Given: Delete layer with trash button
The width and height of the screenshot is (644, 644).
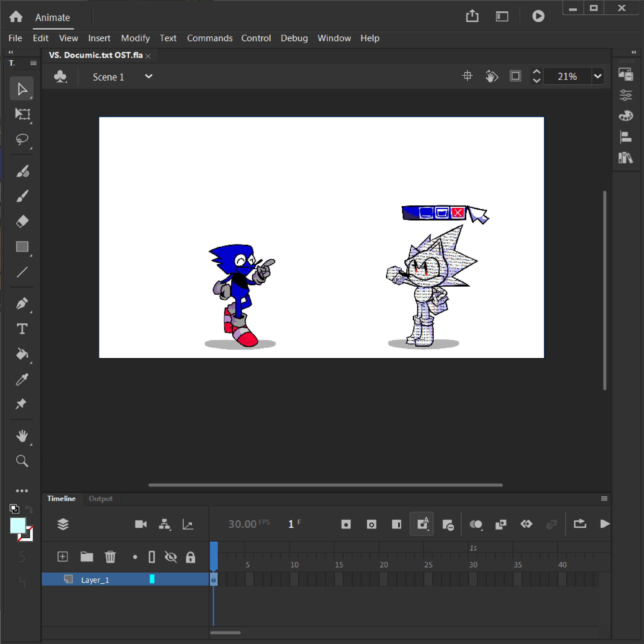Looking at the screenshot, I should coord(110,557).
